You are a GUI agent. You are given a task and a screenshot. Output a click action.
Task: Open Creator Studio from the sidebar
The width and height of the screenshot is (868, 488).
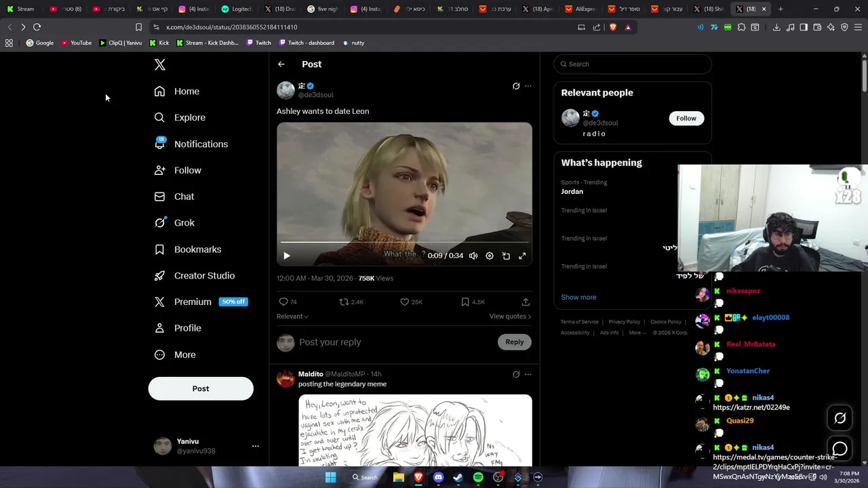[x=195, y=275]
